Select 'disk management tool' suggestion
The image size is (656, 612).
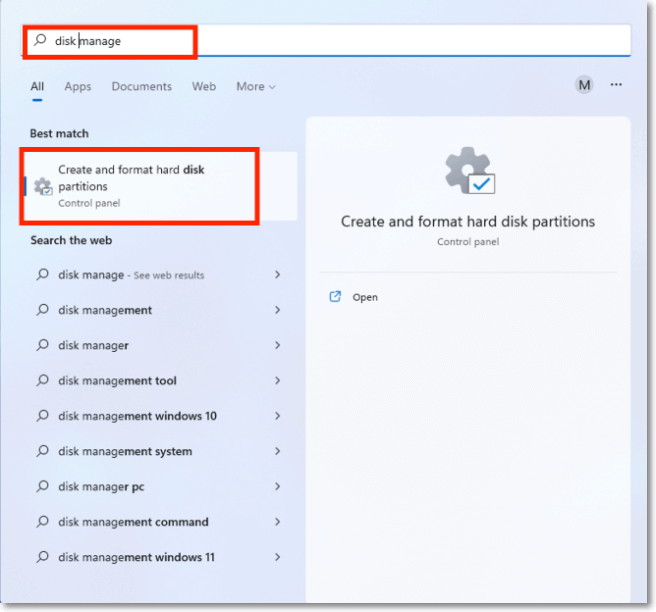pyautogui.click(x=160, y=381)
